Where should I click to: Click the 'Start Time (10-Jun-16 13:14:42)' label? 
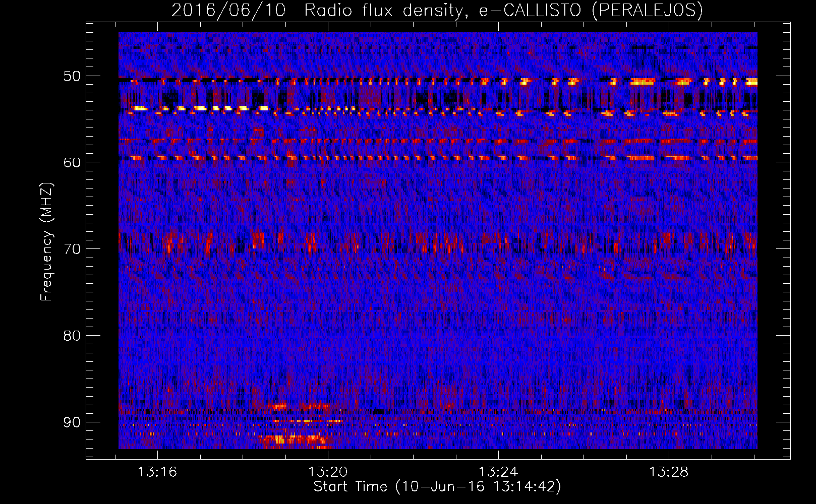(x=437, y=487)
